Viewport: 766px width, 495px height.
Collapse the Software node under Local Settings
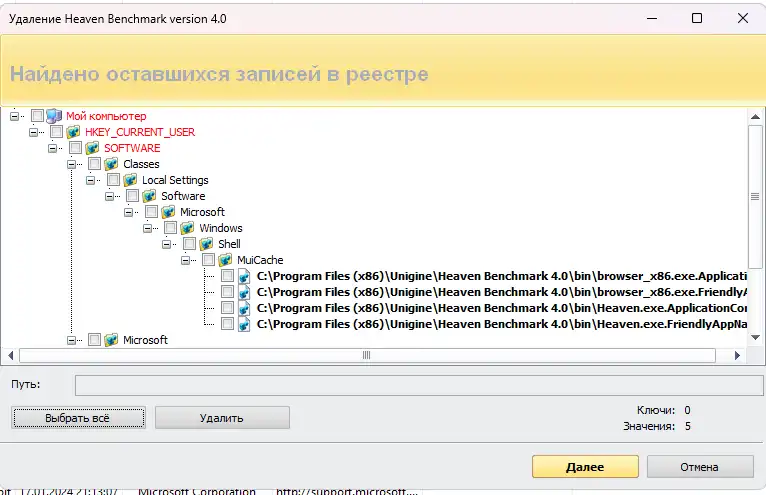pos(109,196)
